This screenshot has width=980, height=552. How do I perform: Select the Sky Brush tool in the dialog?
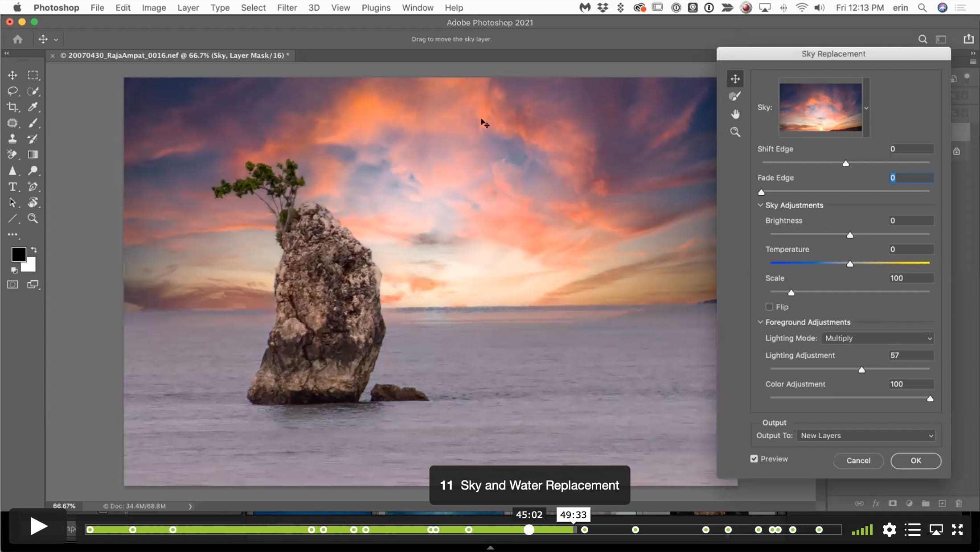(735, 96)
